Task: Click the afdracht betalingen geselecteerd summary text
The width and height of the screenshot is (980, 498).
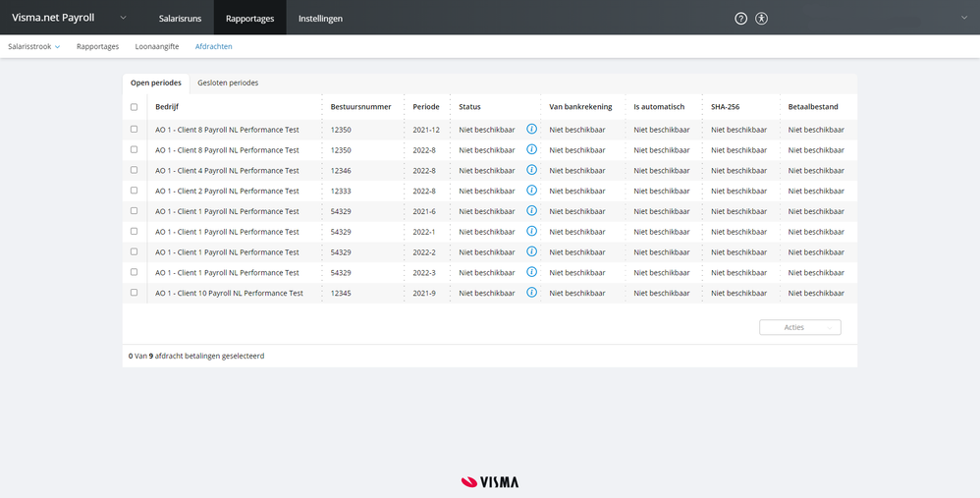Action: [x=196, y=357]
